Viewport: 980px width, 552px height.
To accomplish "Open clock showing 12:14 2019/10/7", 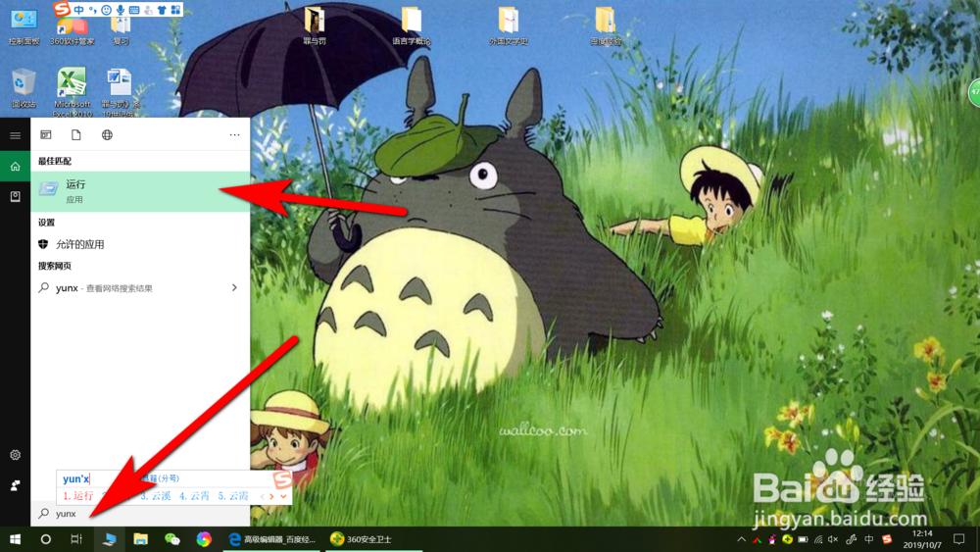I will [922, 539].
